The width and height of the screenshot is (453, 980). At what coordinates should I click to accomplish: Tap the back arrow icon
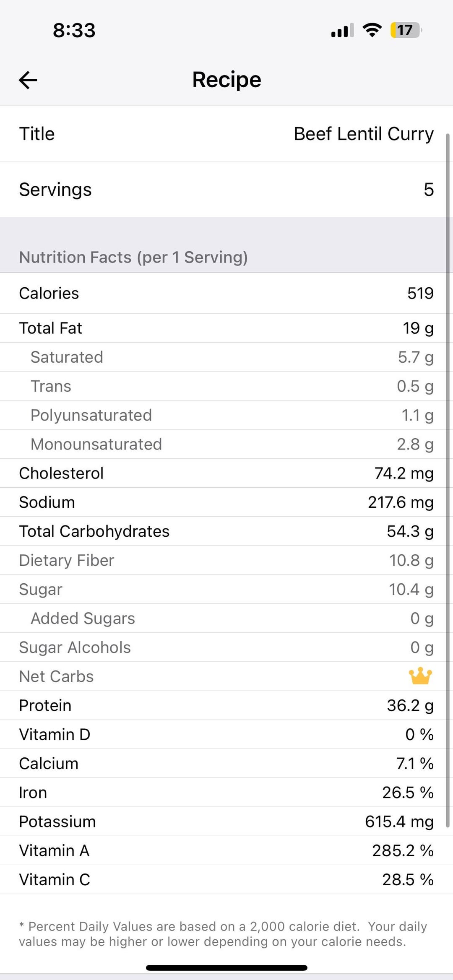(x=28, y=80)
